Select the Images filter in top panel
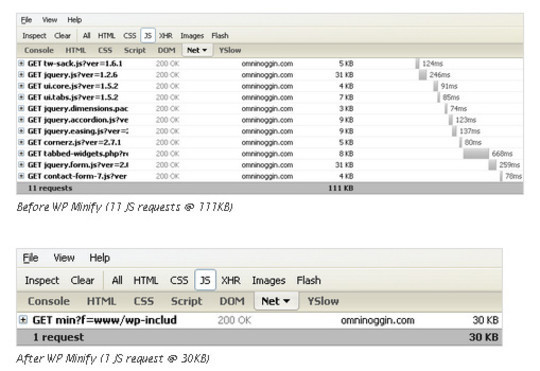The height and width of the screenshot is (371, 540). (192, 36)
